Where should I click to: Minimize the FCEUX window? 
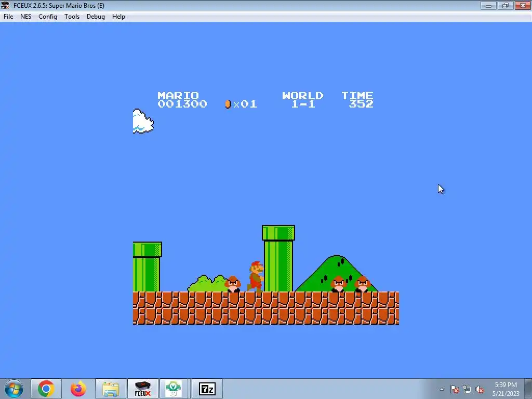pyautogui.click(x=488, y=5)
